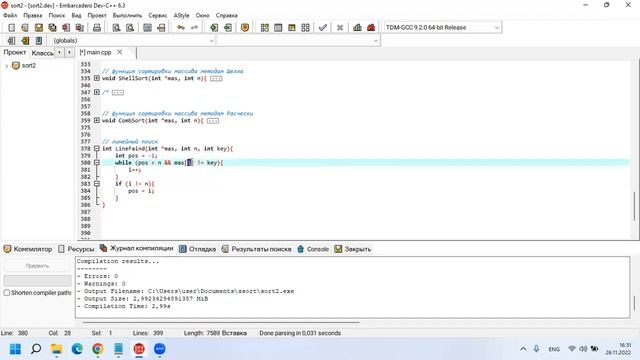Click the Syntax check checkmark icon
Screen dimensions: 640x360
322,27
